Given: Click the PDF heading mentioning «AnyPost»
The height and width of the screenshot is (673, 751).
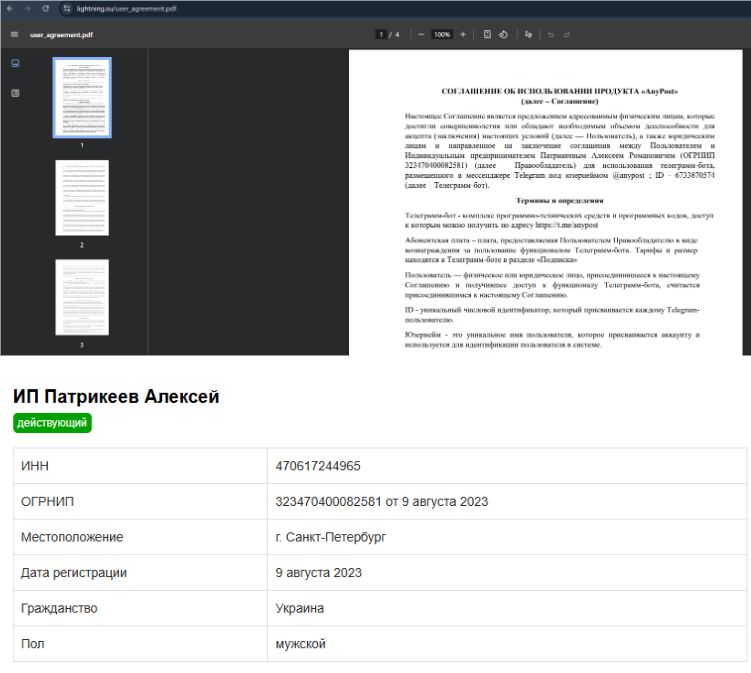Looking at the screenshot, I should [x=559, y=91].
